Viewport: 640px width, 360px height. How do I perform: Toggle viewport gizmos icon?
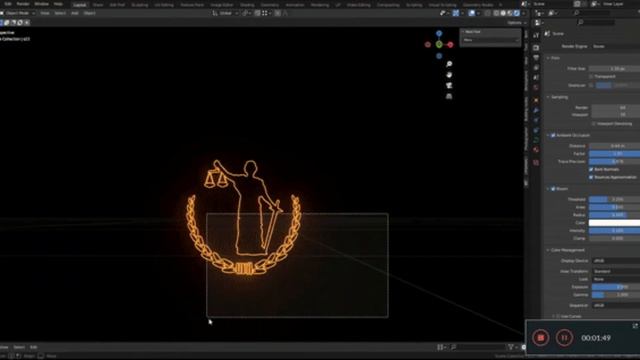pos(456,13)
